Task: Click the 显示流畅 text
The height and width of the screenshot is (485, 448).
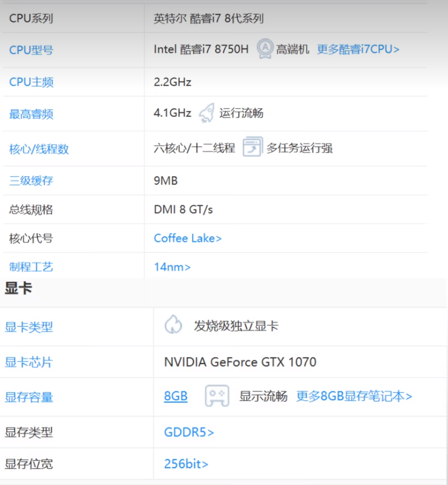Action: 263,396
